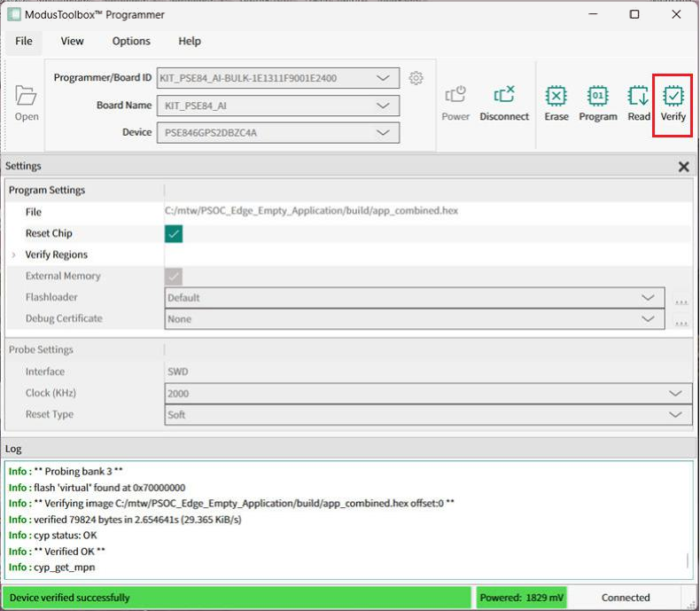Close the ModusToolbox Programmer window
The width and height of the screenshot is (700, 611).
676,14
